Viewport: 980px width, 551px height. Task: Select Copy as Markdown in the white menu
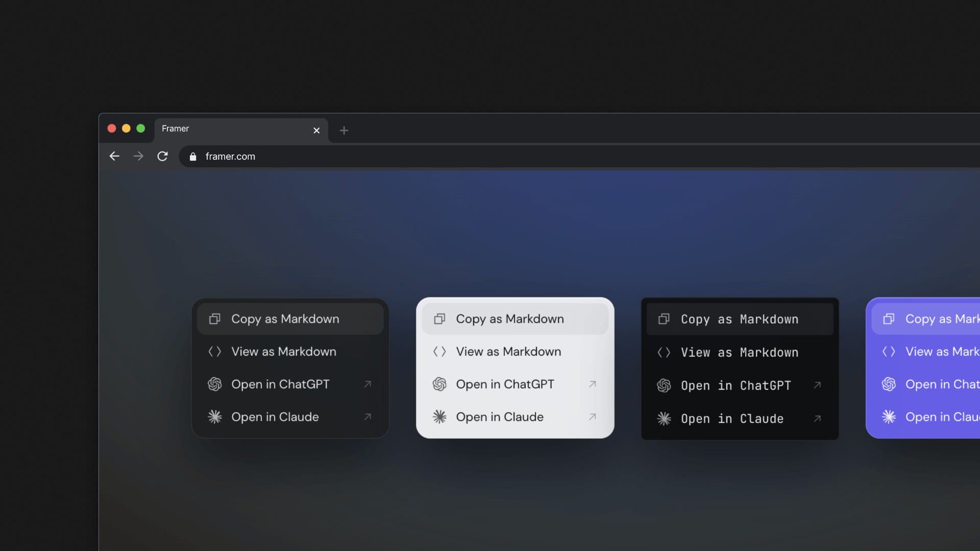pos(515,319)
